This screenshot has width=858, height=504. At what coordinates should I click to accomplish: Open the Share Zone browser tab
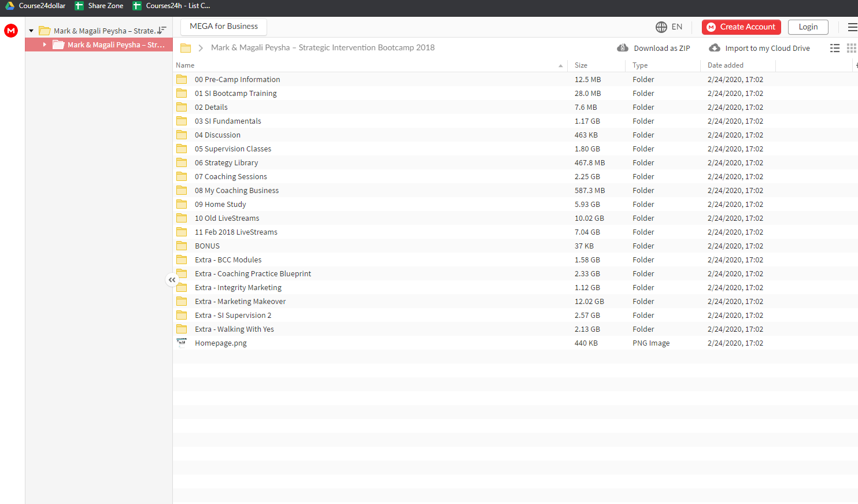click(x=99, y=6)
